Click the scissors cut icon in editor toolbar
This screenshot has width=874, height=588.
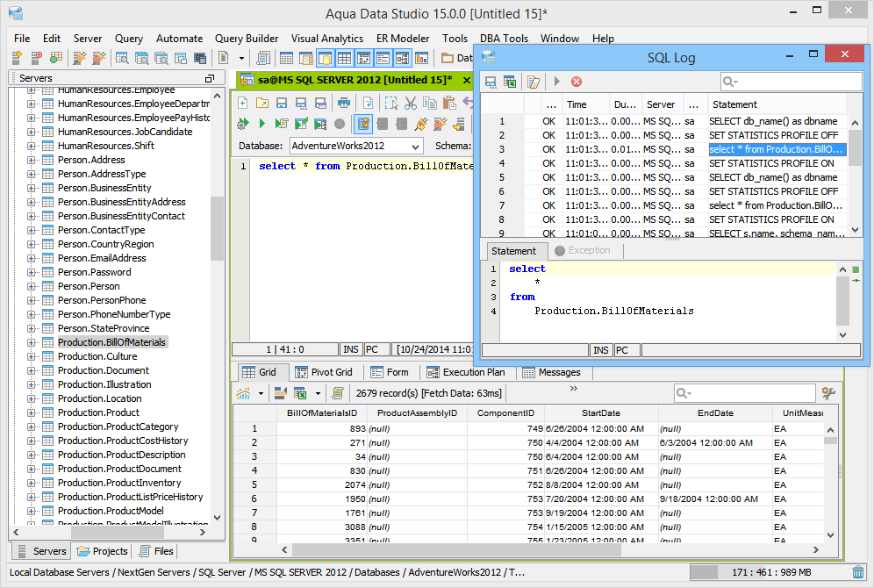411,103
